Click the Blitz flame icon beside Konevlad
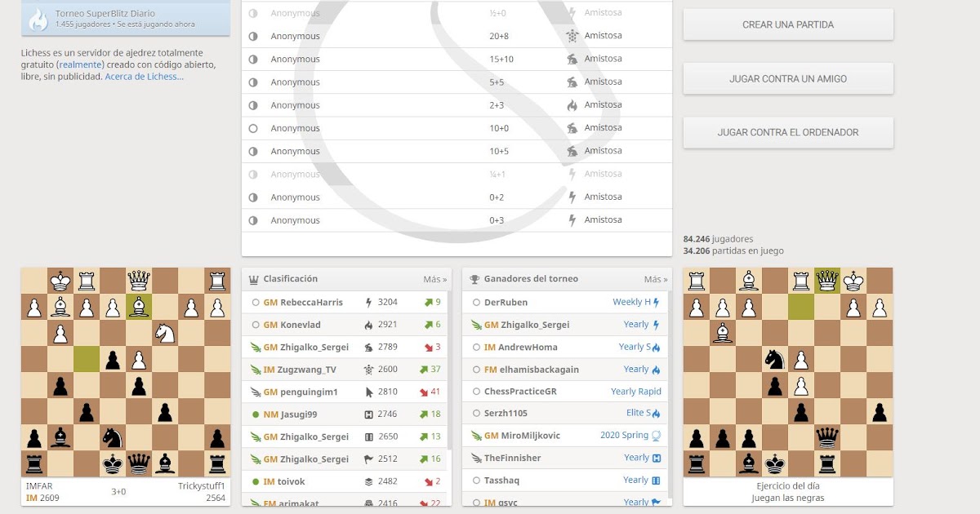Image resolution: width=980 pixels, height=514 pixels. click(368, 325)
